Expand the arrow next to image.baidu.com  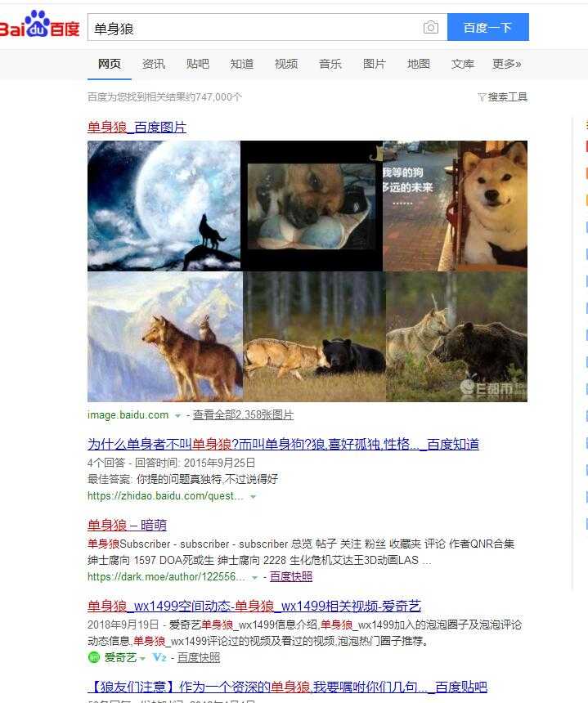coord(177,415)
